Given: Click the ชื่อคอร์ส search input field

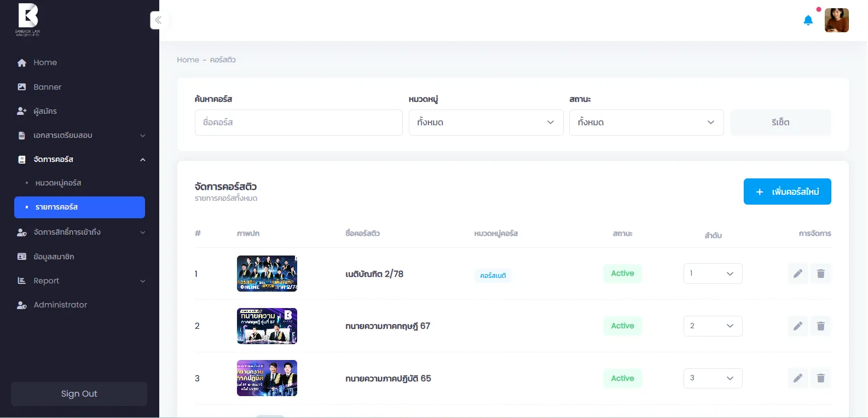Looking at the screenshot, I should [x=298, y=123].
